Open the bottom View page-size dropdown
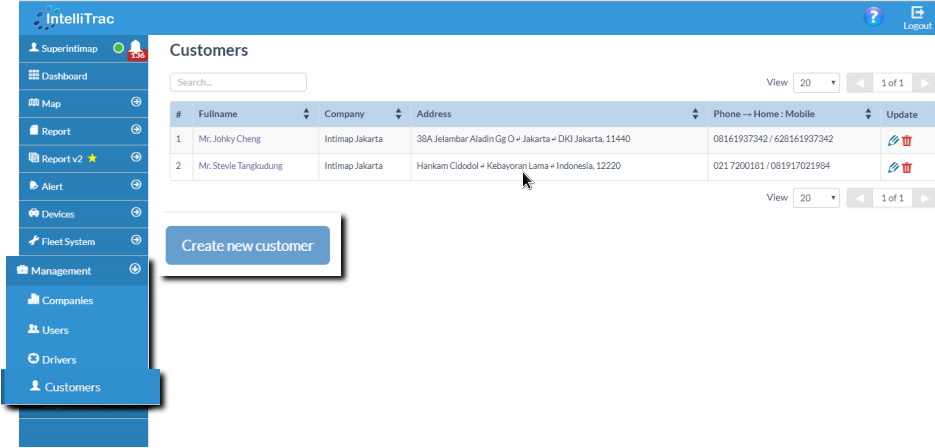Image resolution: width=935 pixels, height=448 pixels. pyautogui.click(x=817, y=198)
